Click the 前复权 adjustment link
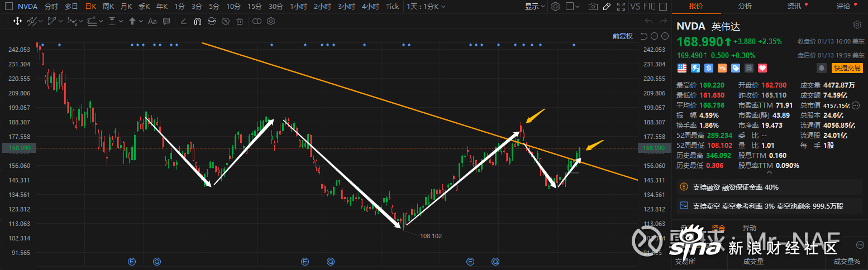This screenshot has width=868, height=270. pos(623,36)
